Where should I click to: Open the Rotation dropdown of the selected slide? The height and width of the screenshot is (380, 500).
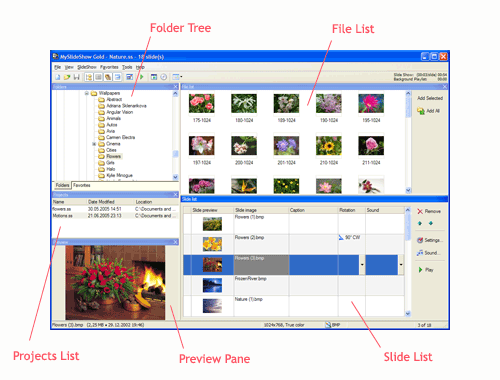click(x=362, y=265)
